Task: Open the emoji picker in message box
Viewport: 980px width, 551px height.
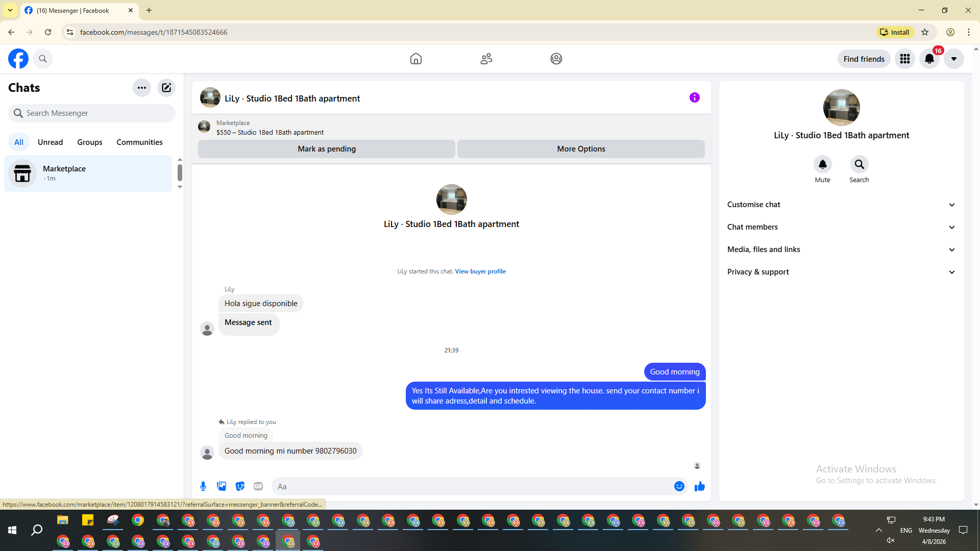Action: point(679,486)
